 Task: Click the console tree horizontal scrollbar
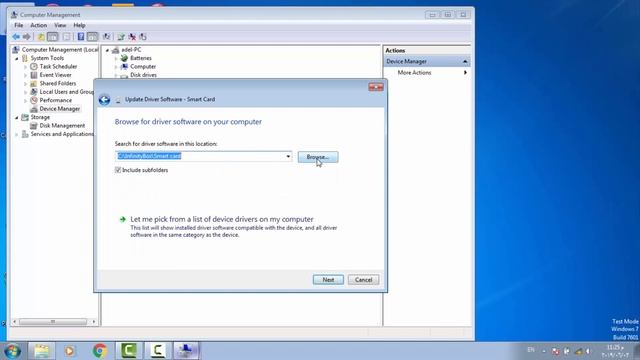tap(53, 322)
